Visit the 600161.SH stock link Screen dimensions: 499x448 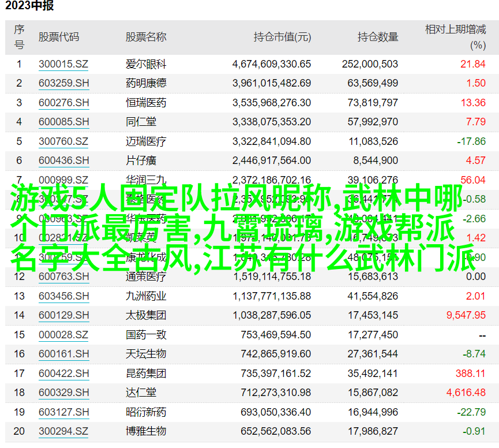(63, 354)
